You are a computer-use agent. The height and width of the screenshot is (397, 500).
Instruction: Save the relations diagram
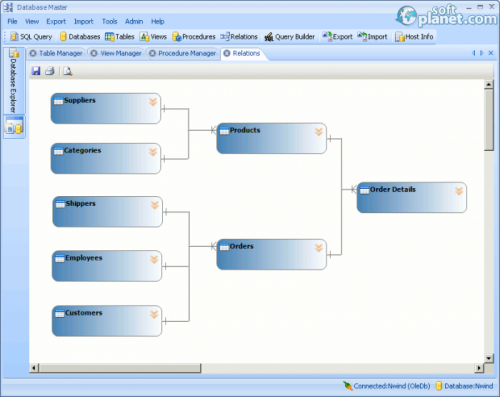(36, 71)
